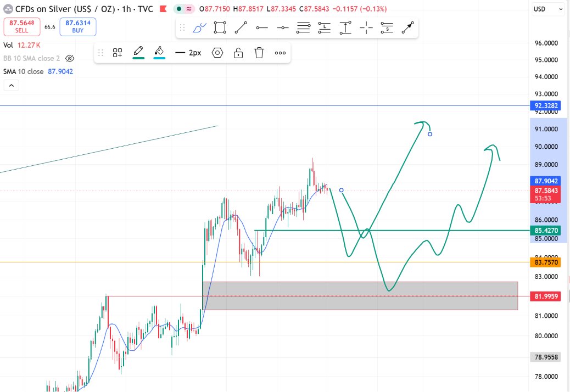The image size is (570, 392).
Task: Click the 87.9042 SMA price label
Action: coord(546,181)
